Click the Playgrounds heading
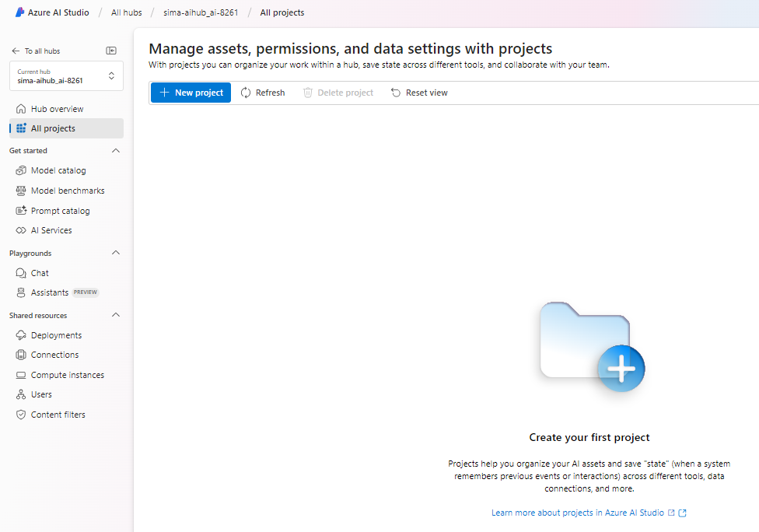This screenshot has width=759, height=532. tap(30, 254)
